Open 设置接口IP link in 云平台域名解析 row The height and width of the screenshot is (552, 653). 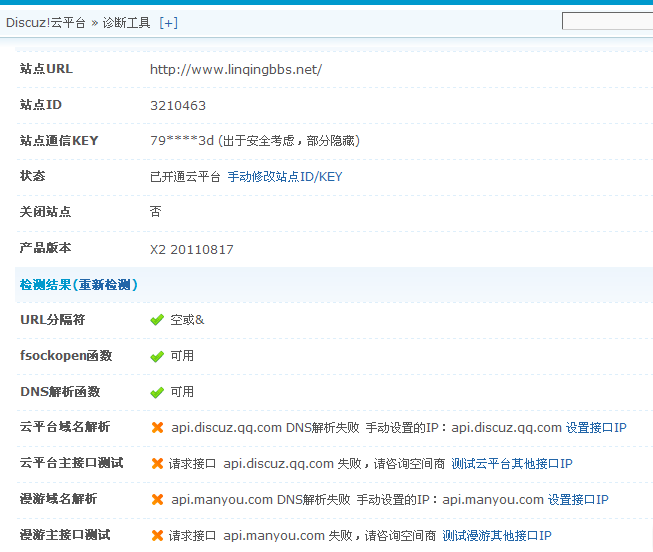click(x=596, y=427)
